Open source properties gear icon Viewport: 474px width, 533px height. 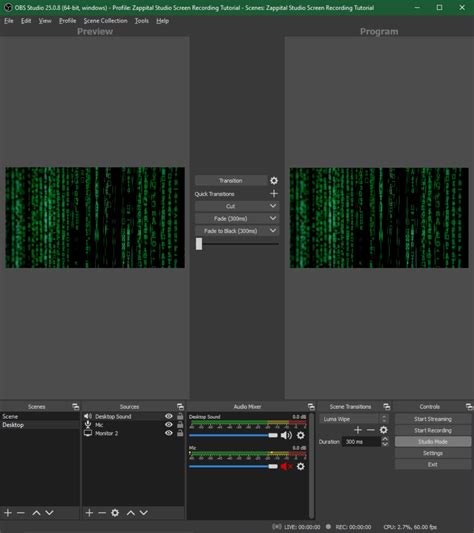pos(115,513)
